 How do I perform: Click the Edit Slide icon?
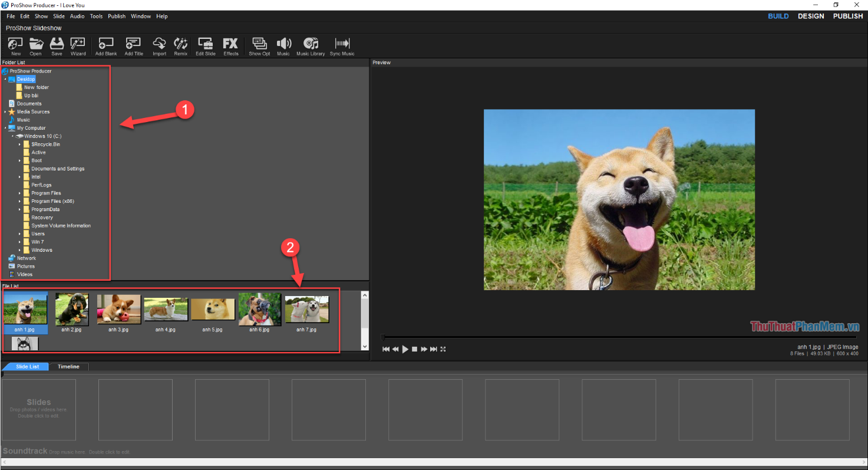coord(205,46)
